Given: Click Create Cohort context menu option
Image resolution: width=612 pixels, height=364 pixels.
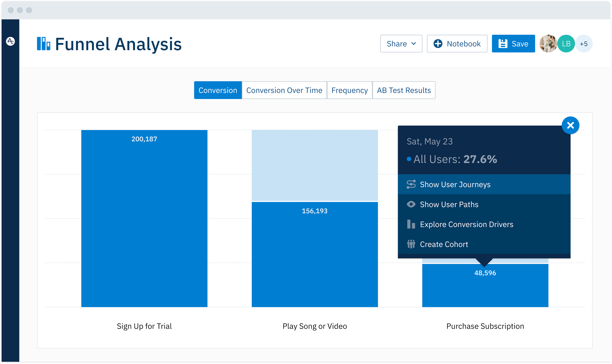Looking at the screenshot, I should [444, 244].
